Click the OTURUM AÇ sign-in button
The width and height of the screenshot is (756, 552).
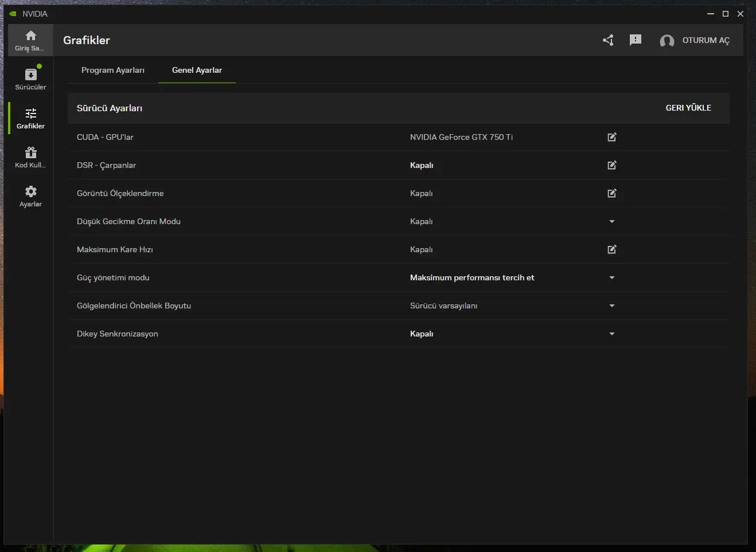click(706, 40)
